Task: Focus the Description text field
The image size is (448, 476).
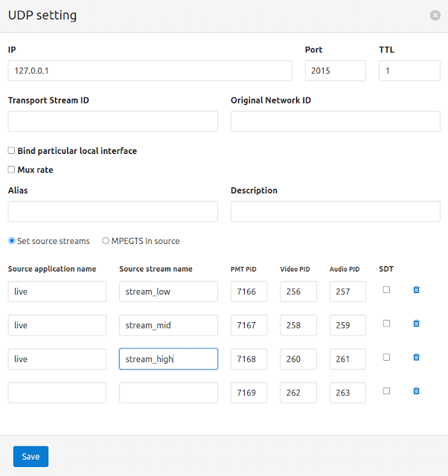Action: coord(335,211)
